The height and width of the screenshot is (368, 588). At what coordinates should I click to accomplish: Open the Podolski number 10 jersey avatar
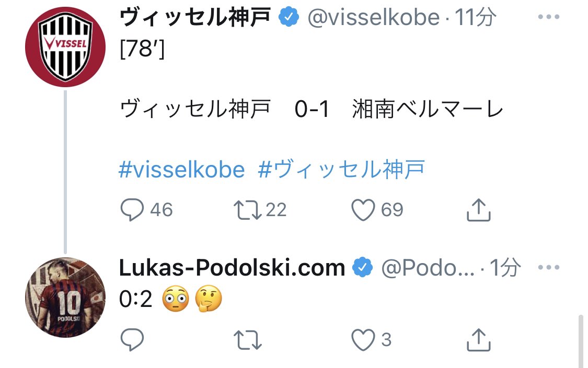tap(65, 297)
